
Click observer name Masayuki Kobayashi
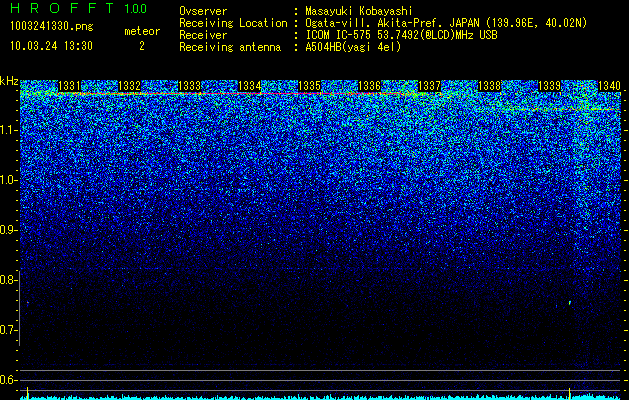click(x=359, y=11)
